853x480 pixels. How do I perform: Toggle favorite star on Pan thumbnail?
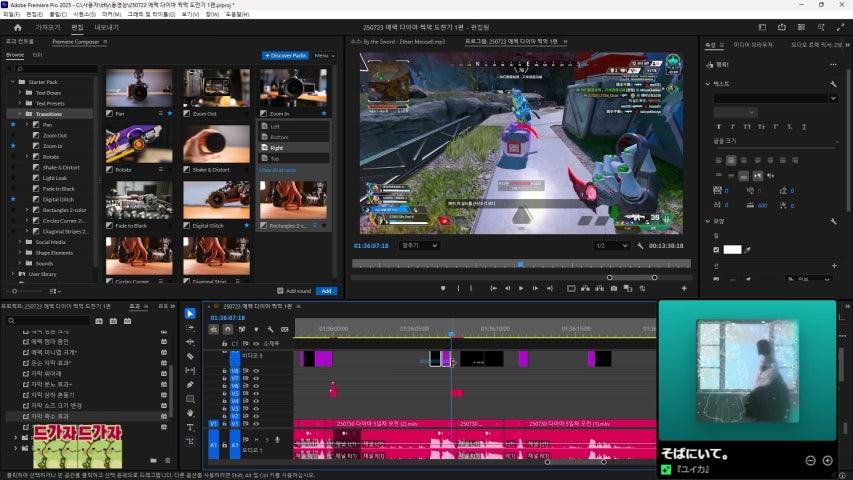point(170,114)
